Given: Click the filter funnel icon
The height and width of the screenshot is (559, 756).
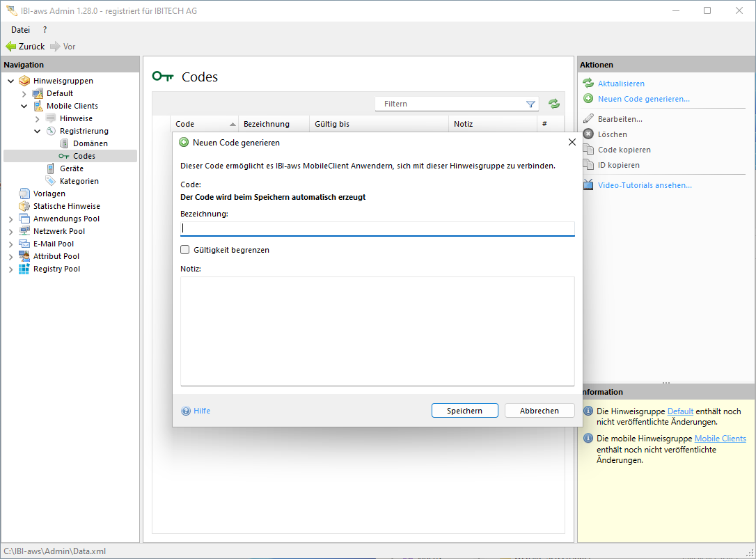Looking at the screenshot, I should pyautogui.click(x=530, y=104).
